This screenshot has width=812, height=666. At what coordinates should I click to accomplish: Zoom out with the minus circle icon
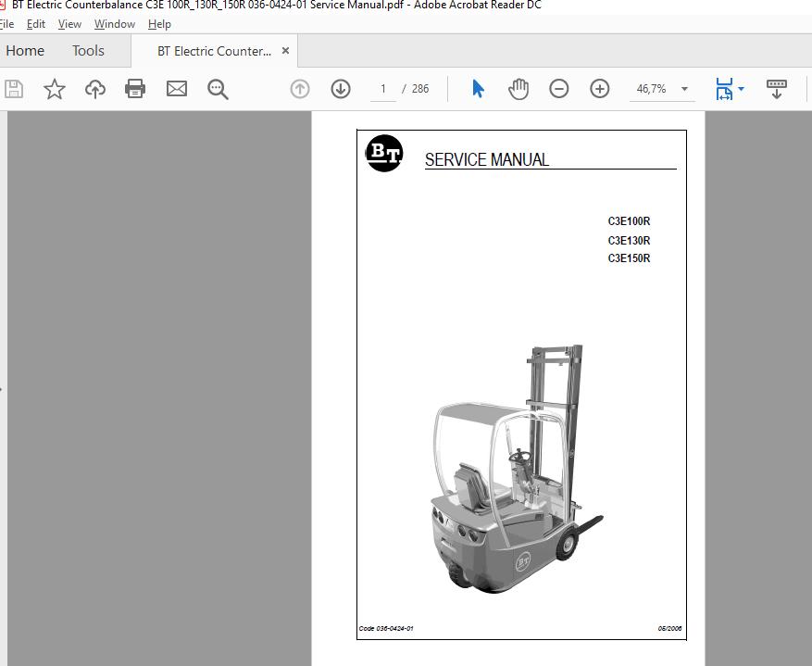(x=558, y=89)
